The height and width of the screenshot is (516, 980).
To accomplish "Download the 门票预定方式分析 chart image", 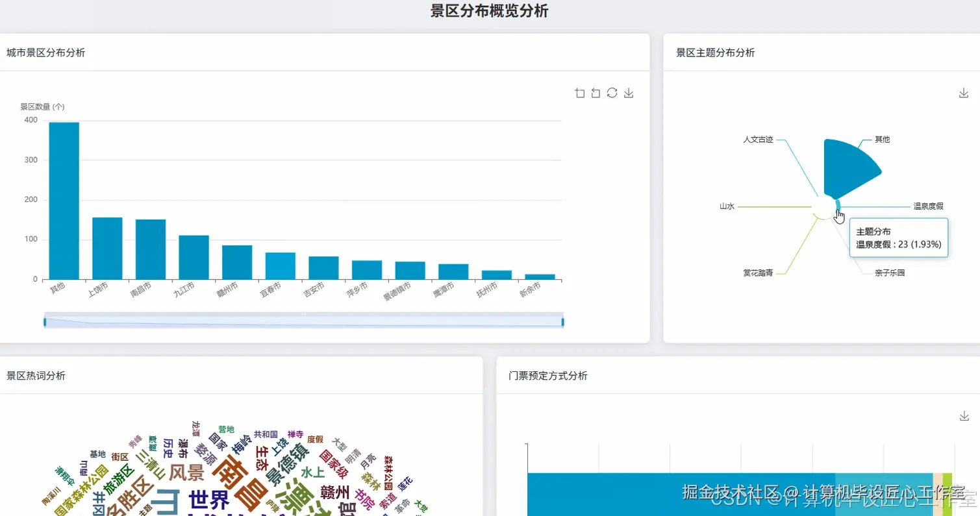I will tap(963, 415).
